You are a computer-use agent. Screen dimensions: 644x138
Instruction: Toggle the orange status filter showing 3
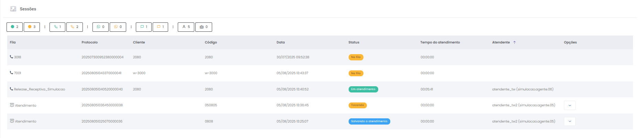click(32, 27)
